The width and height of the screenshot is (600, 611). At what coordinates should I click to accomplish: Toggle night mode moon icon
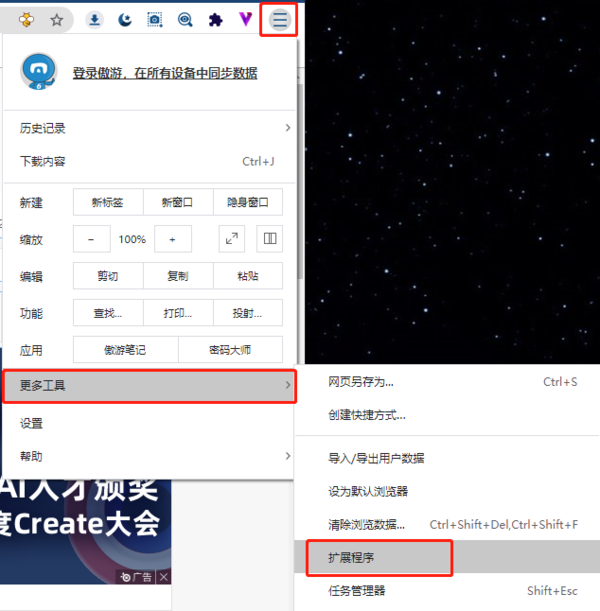125,19
